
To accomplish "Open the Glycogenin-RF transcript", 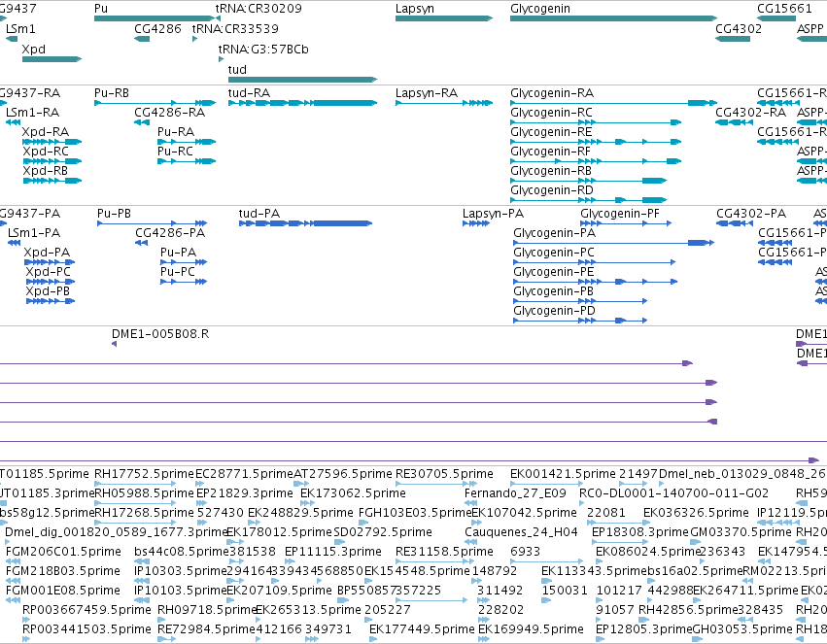I will point(596,161).
